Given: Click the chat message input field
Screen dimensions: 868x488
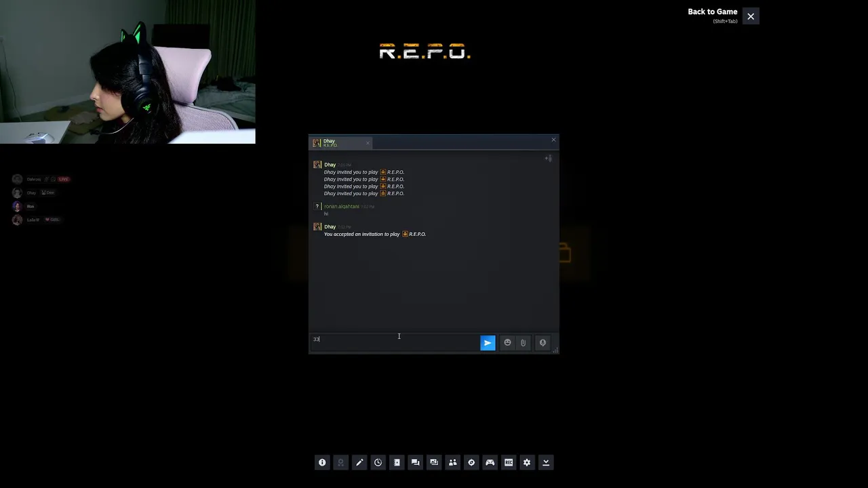Looking at the screenshot, I should tap(395, 342).
